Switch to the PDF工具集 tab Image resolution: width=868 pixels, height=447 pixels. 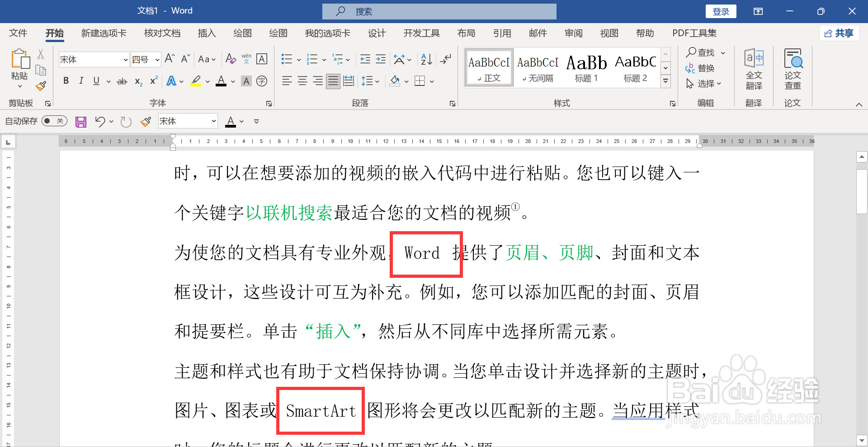(x=694, y=33)
